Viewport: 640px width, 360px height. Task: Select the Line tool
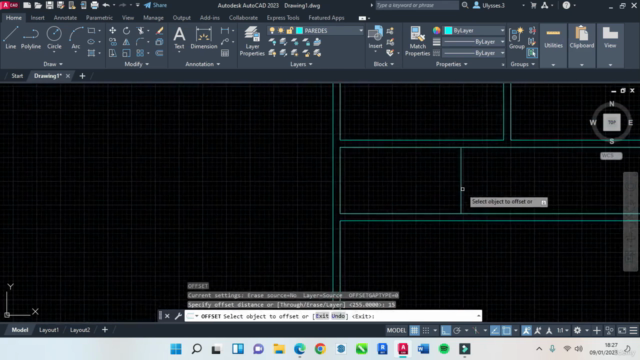coord(11,38)
